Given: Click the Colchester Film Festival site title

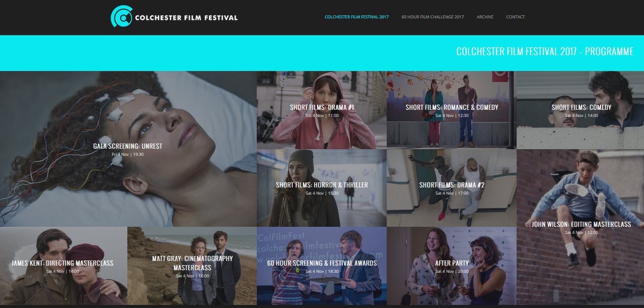Looking at the screenshot, I should click(186, 17).
